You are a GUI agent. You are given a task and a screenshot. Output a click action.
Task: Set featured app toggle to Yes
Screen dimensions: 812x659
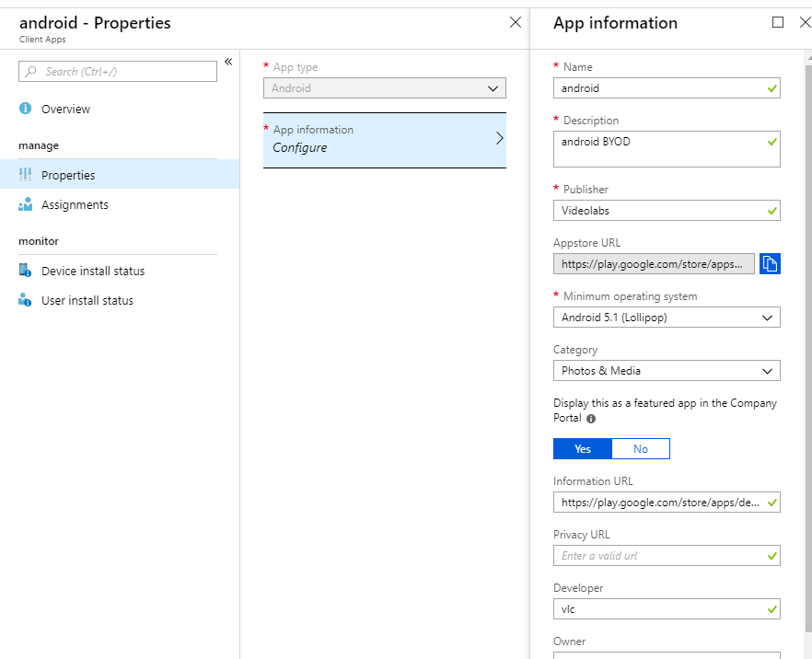pos(582,448)
